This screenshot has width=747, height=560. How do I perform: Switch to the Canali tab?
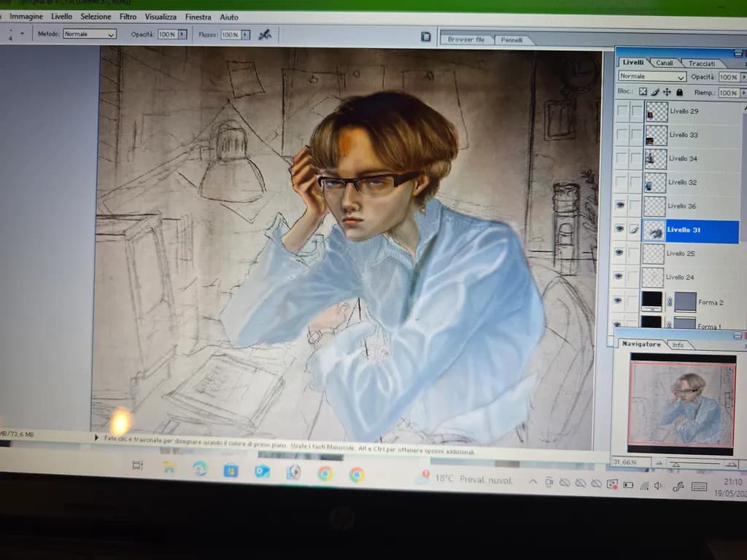tap(664, 63)
